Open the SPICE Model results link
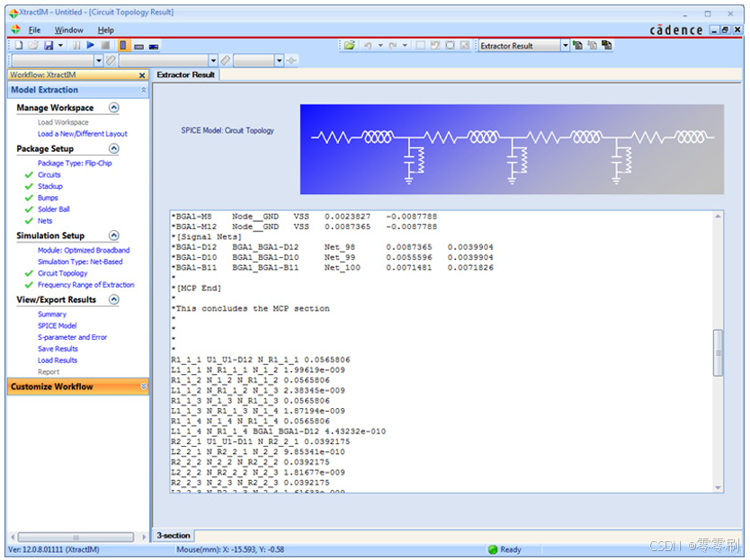Viewport: 750px width, 560px height. click(58, 326)
